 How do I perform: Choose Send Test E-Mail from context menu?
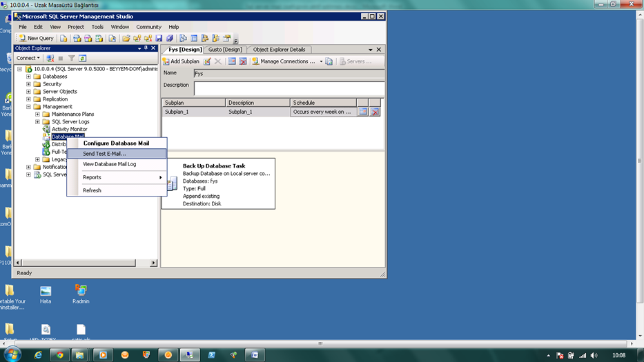[117, 154]
